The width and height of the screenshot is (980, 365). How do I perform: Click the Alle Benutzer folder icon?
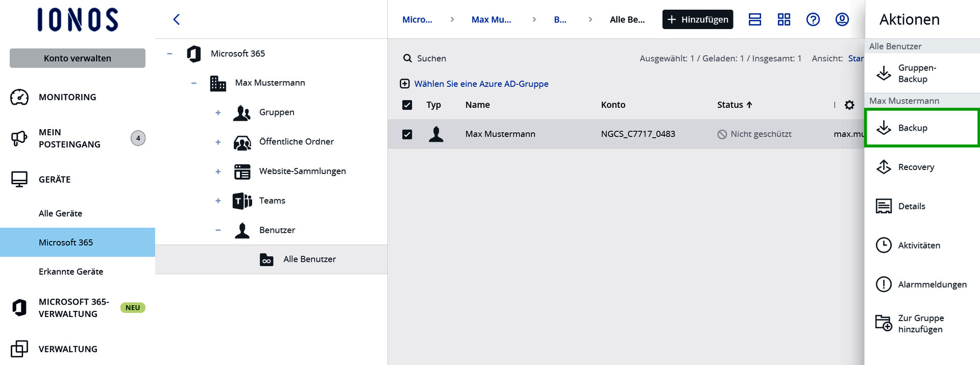point(266,259)
